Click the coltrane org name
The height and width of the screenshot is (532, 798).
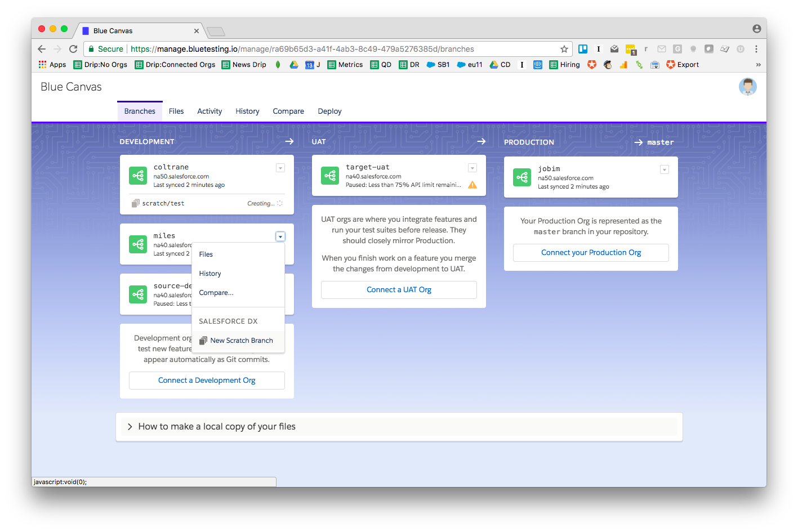point(171,167)
